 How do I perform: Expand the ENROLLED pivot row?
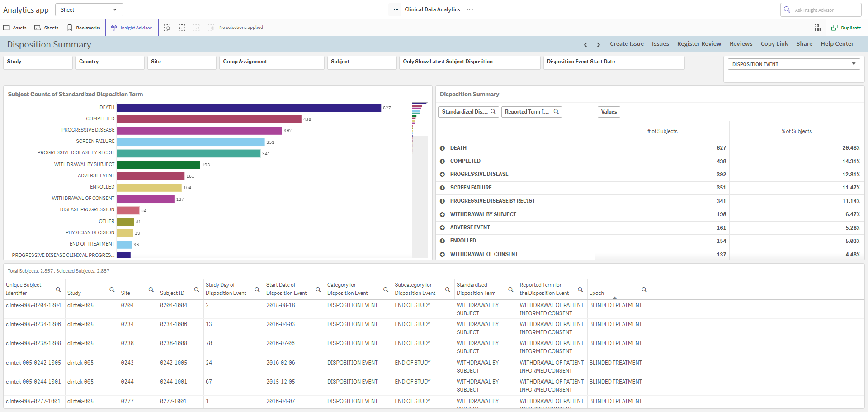[442, 241]
